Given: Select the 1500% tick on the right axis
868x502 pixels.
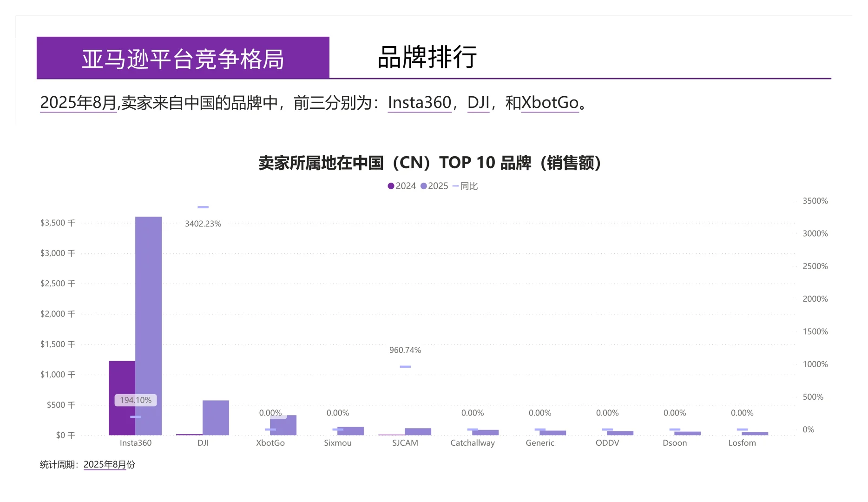Looking at the screenshot, I should [x=815, y=331].
